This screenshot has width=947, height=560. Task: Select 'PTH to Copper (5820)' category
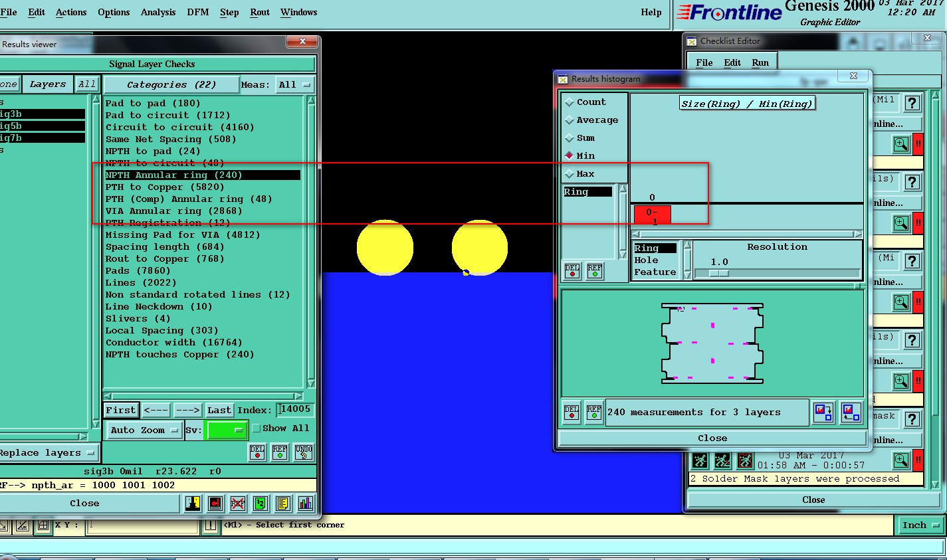pyautogui.click(x=165, y=187)
